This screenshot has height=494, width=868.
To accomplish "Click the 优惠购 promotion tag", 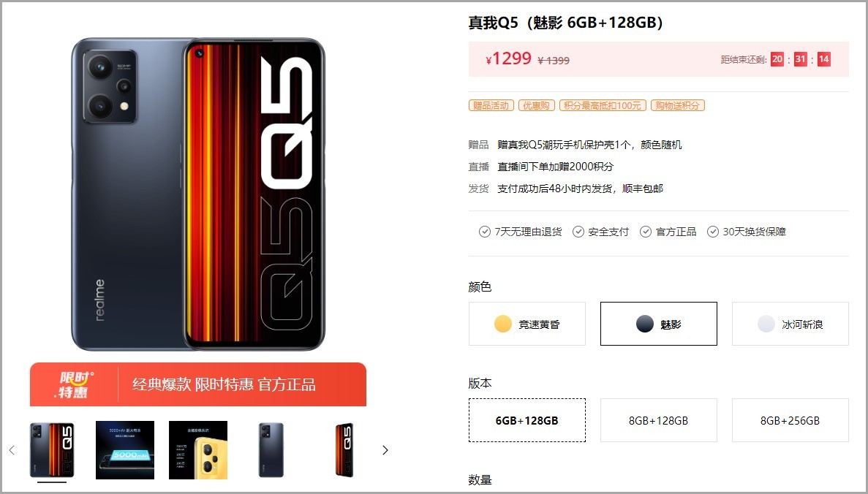I will pyautogui.click(x=537, y=106).
